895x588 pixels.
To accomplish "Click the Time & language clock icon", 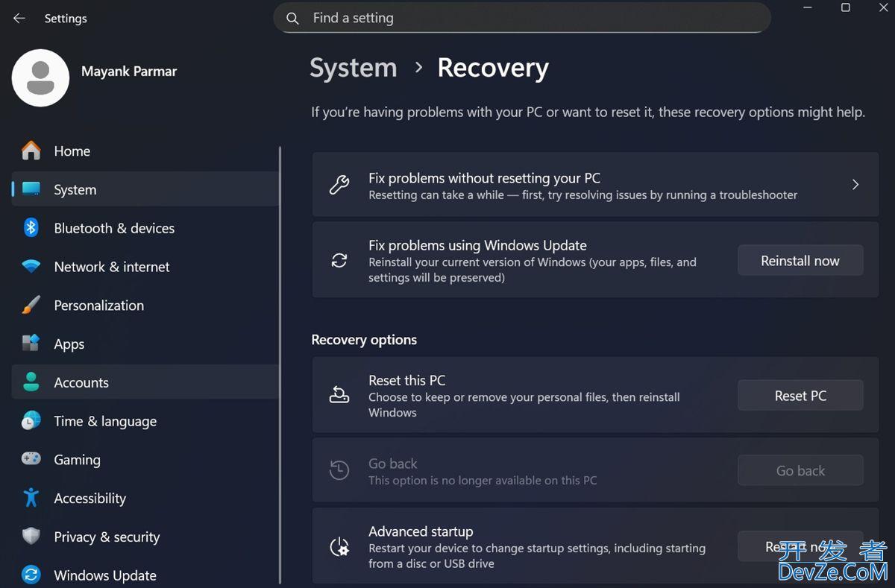I will (31, 421).
